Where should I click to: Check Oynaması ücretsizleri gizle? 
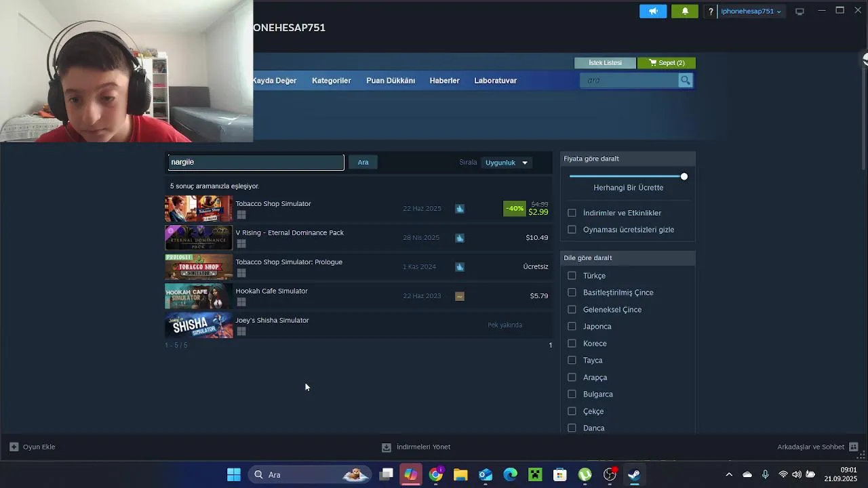572,230
